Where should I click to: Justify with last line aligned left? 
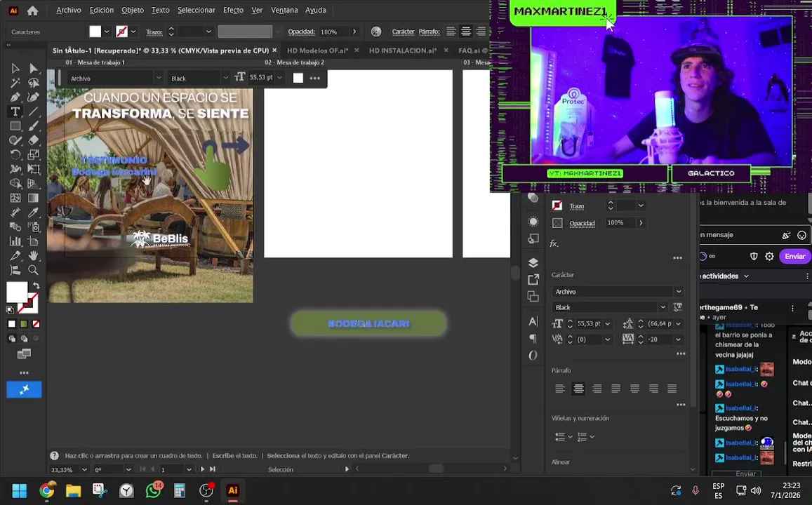pos(615,389)
